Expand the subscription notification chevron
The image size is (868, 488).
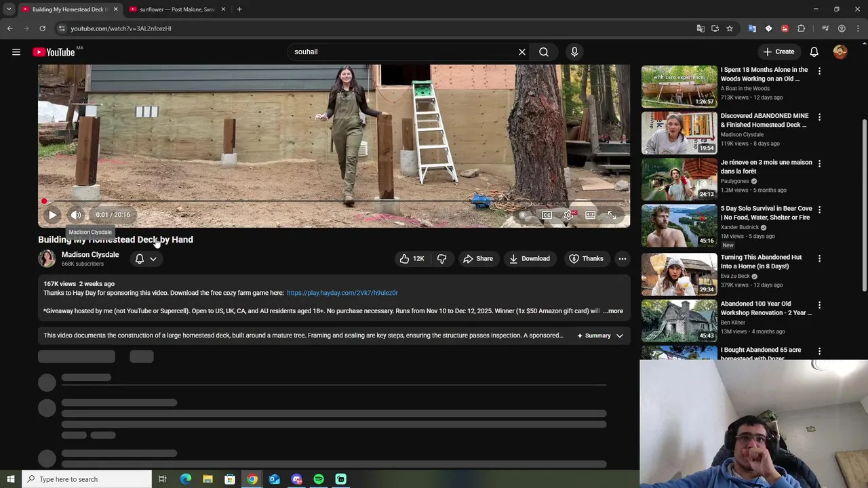(153, 258)
